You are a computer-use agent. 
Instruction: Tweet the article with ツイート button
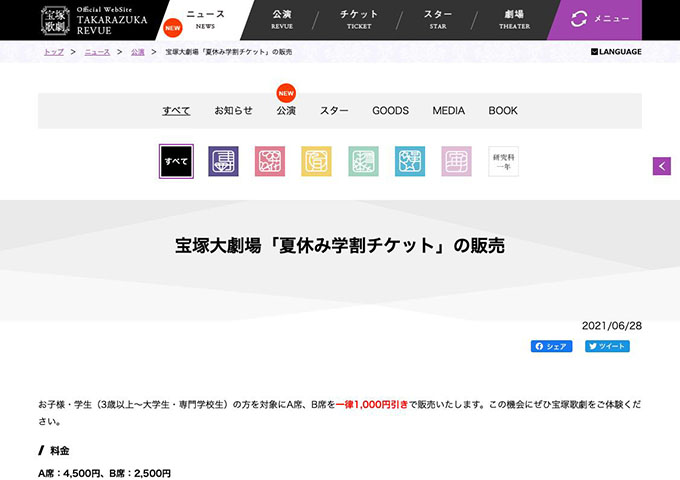tap(607, 346)
